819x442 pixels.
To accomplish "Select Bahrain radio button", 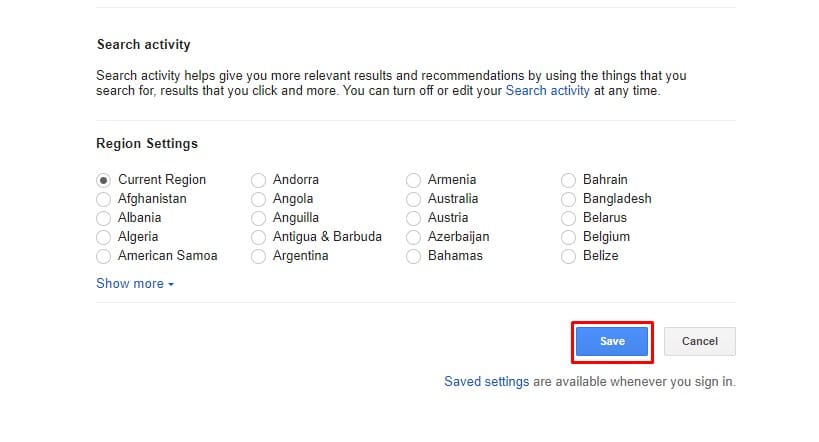I will pyautogui.click(x=570, y=180).
